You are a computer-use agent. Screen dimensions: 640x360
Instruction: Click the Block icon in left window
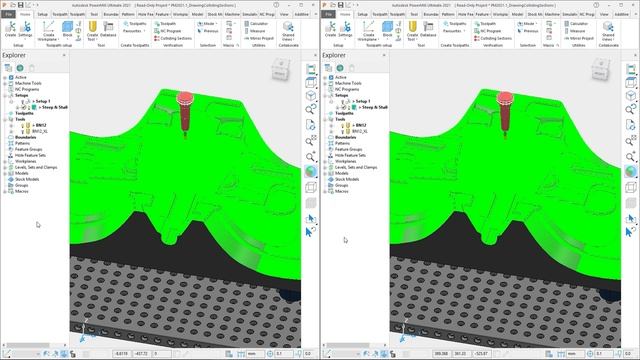67,29
